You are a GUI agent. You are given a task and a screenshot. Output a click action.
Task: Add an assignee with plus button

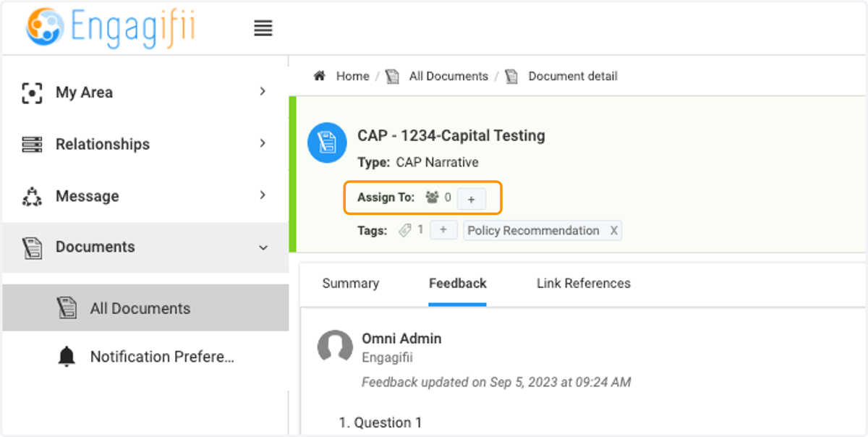pos(472,198)
